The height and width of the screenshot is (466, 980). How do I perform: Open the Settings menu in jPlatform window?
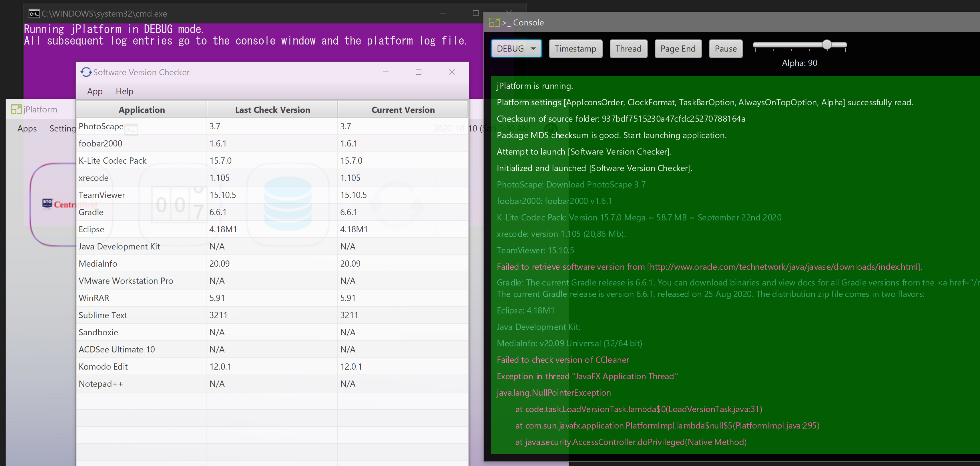pos(62,129)
